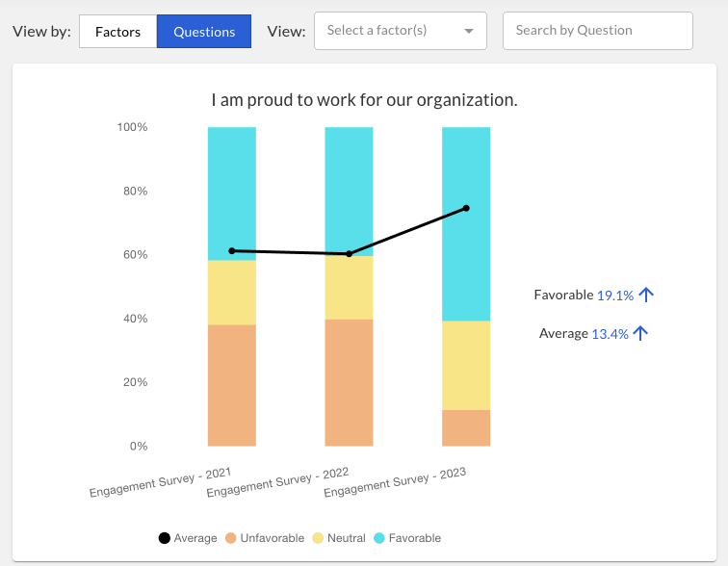Click the Average up arrow icon
Screen dimensions: 728x566
640,333
